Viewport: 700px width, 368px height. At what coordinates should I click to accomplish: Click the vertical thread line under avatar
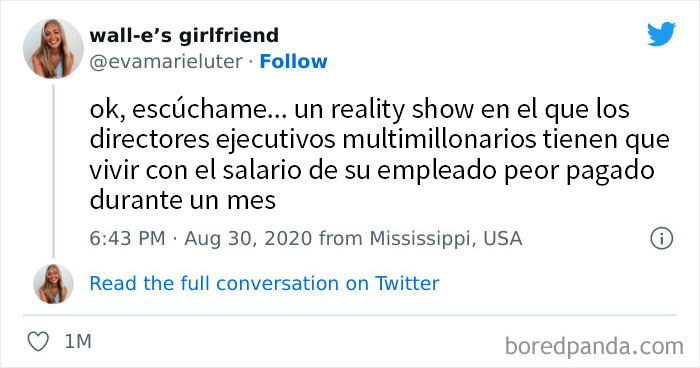point(54,171)
